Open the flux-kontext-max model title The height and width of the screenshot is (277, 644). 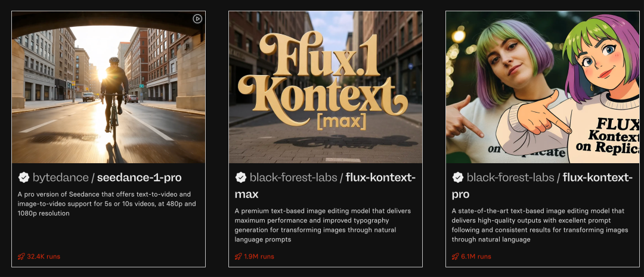(326, 185)
